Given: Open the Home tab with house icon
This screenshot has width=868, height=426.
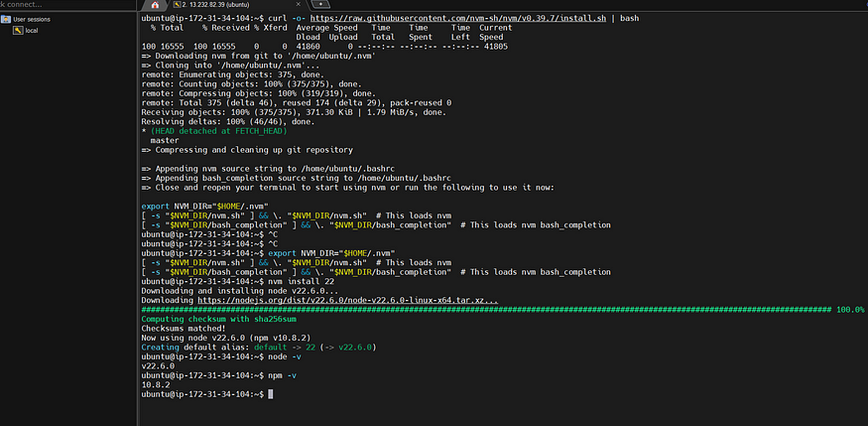Looking at the screenshot, I should pos(156,5).
